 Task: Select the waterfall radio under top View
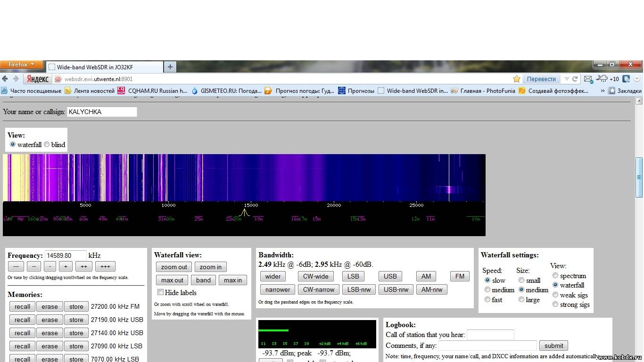(13, 145)
